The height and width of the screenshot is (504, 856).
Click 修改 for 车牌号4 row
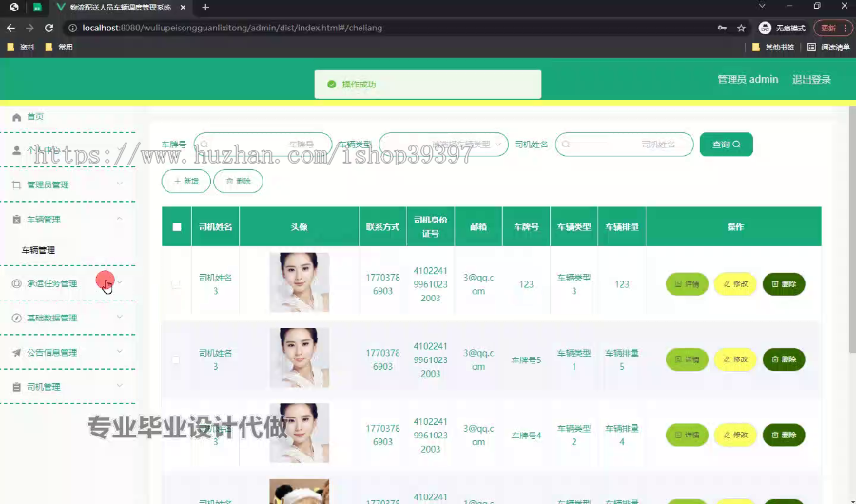tap(735, 435)
